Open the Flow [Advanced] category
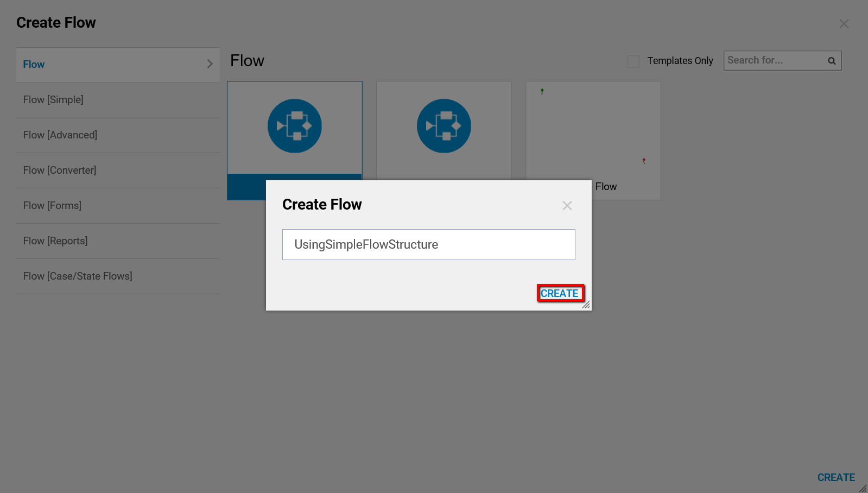Viewport: 868px width, 493px height. pyautogui.click(x=118, y=135)
